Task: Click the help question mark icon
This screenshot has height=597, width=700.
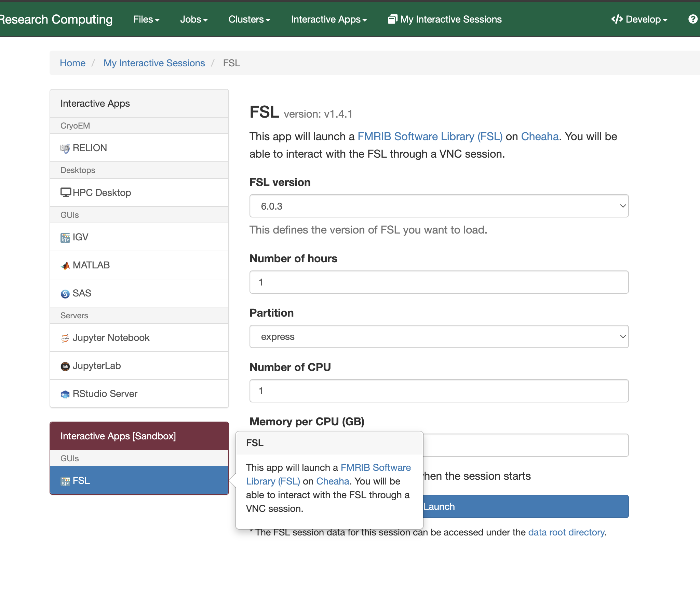Action: [x=692, y=19]
